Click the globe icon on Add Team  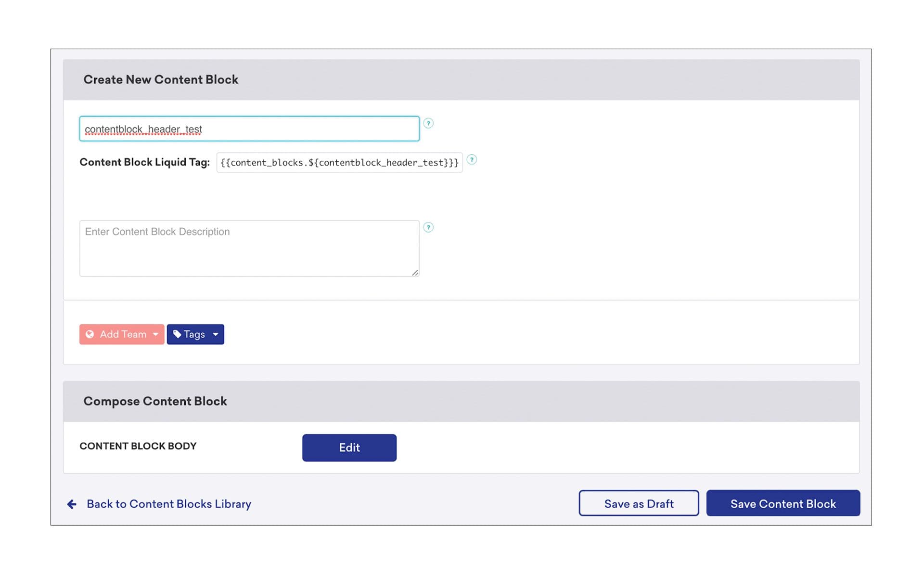[90, 334]
